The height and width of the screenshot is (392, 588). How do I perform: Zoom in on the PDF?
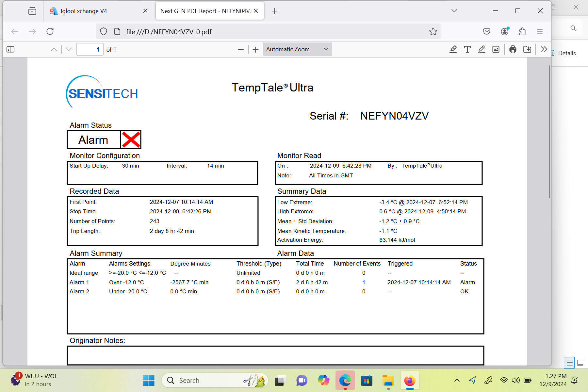click(256, 49)
